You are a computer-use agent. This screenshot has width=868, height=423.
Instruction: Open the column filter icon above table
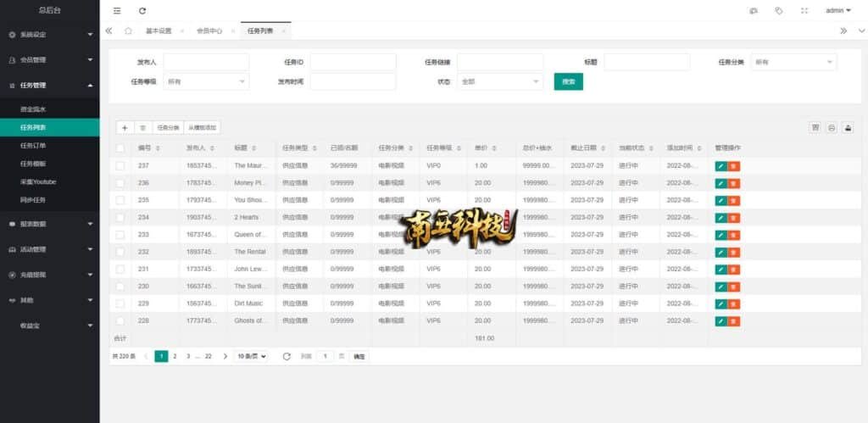coord(815,127)
